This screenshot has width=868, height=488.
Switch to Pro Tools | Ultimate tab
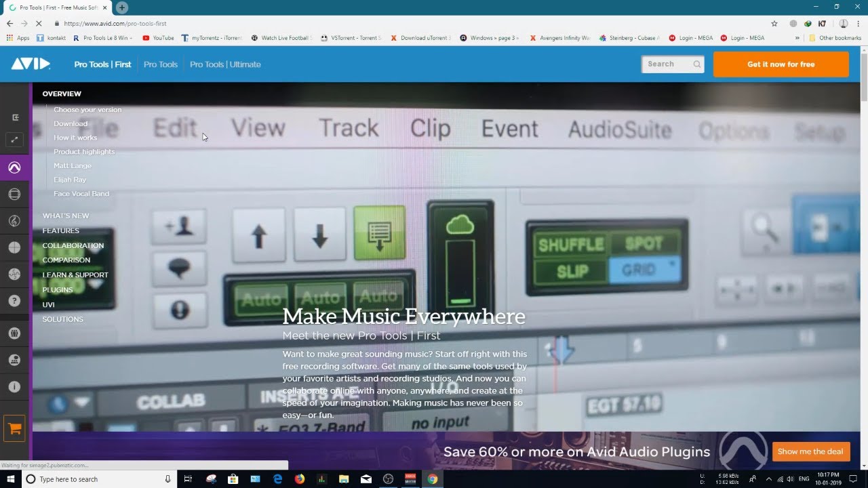pos(225,64)
